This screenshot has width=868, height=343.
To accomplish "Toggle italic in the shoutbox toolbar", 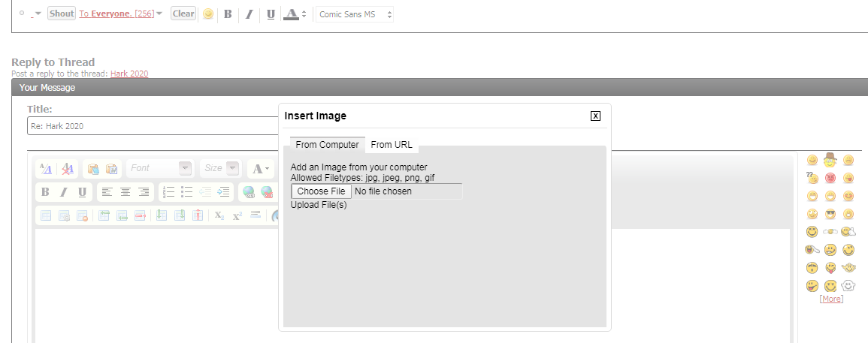I will click(250, 14).
